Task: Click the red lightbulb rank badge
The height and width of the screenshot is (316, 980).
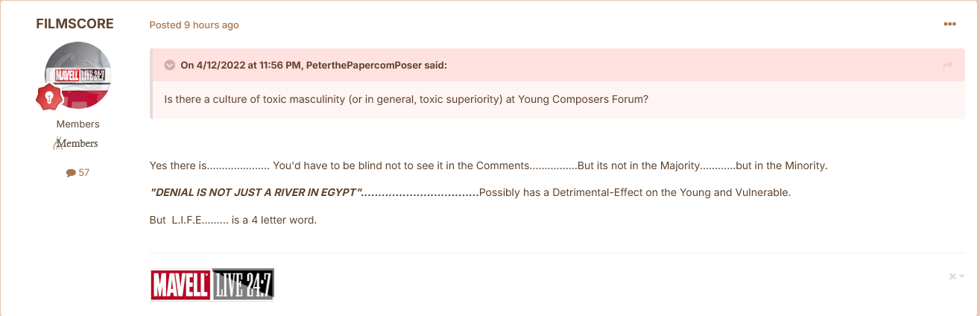Action: click(x=49, y=97)
